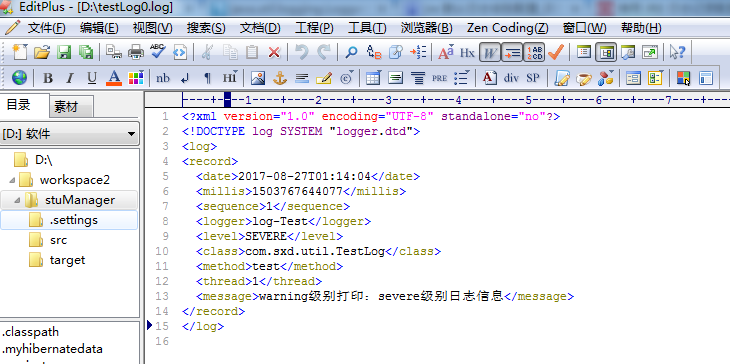The width and height of the screenshot is (730, 364).
Task: Toggle line numbers display
Action: [x=534, y=53]
